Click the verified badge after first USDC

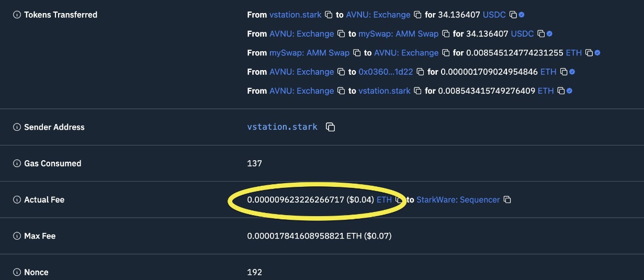click(522, 15)
